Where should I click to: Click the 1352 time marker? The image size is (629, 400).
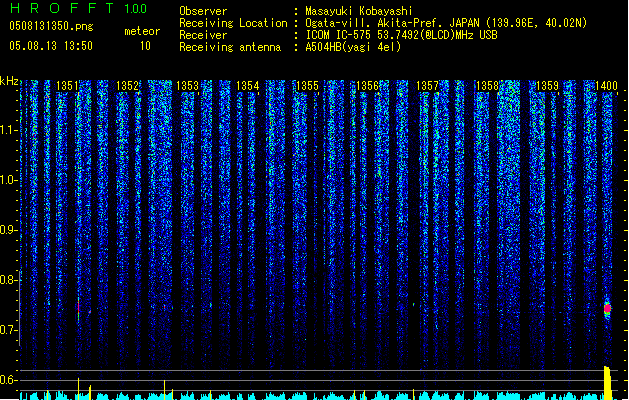[127, 85]
